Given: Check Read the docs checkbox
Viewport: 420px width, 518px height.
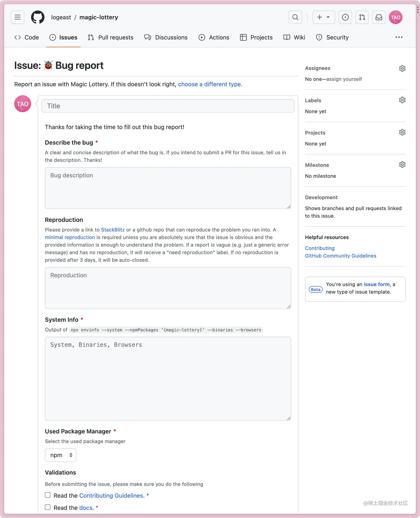Looking at the screenshot, I should 48,507.
